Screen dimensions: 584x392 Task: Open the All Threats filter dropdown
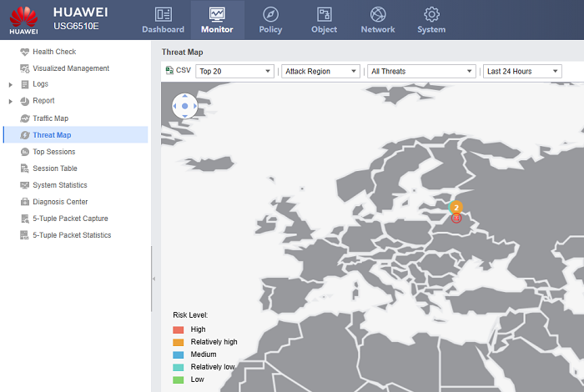pyautogui.click(x=421, y=72)
